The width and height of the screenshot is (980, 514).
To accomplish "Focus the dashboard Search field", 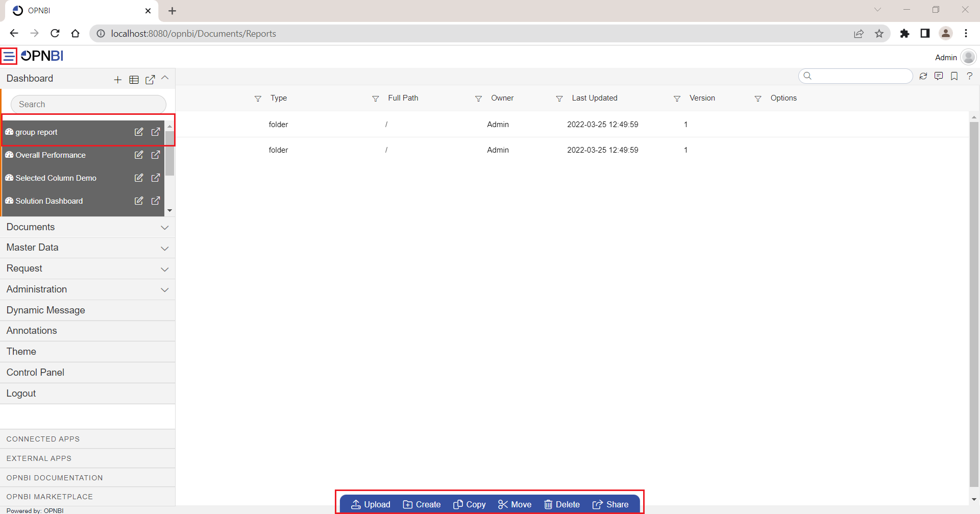I will [x=88, y=104].
